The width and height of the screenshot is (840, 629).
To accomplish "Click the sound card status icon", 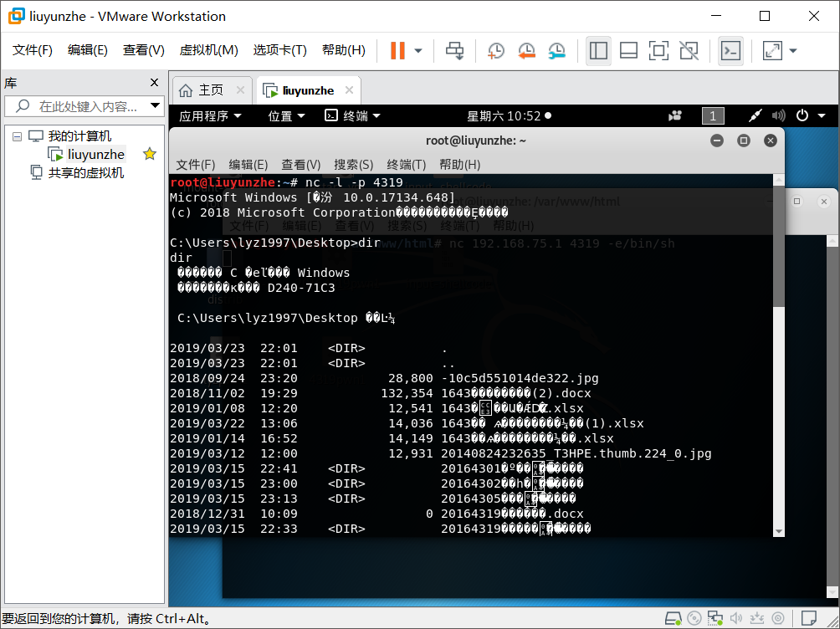I will [736, 618].
